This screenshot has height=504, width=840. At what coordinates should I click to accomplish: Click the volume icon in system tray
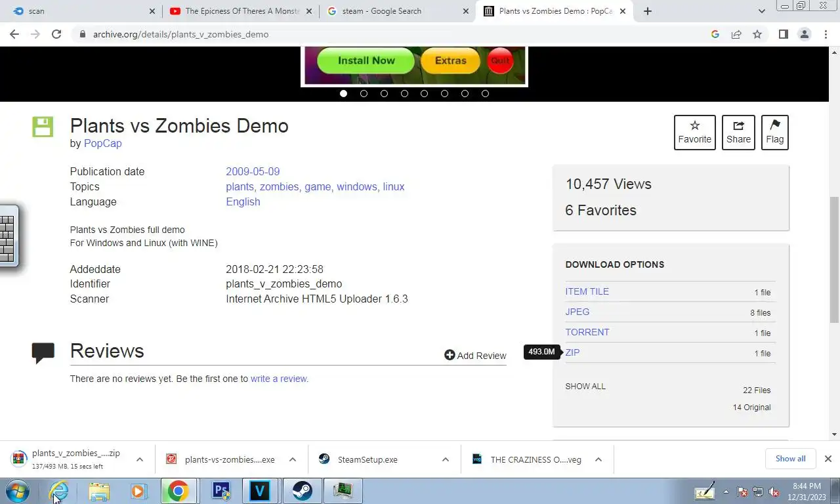coord(773,492)
